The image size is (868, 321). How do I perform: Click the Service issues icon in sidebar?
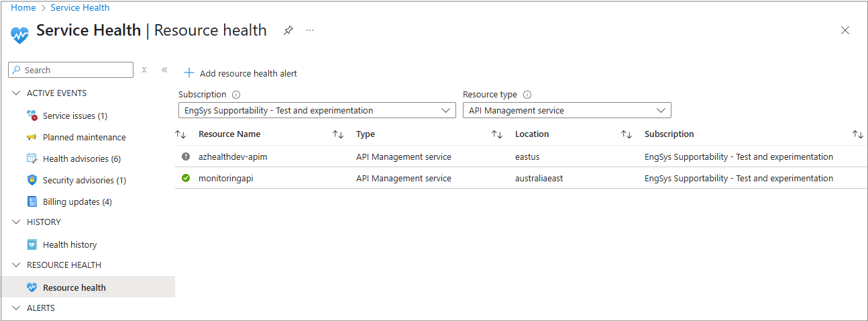[32, 116]
